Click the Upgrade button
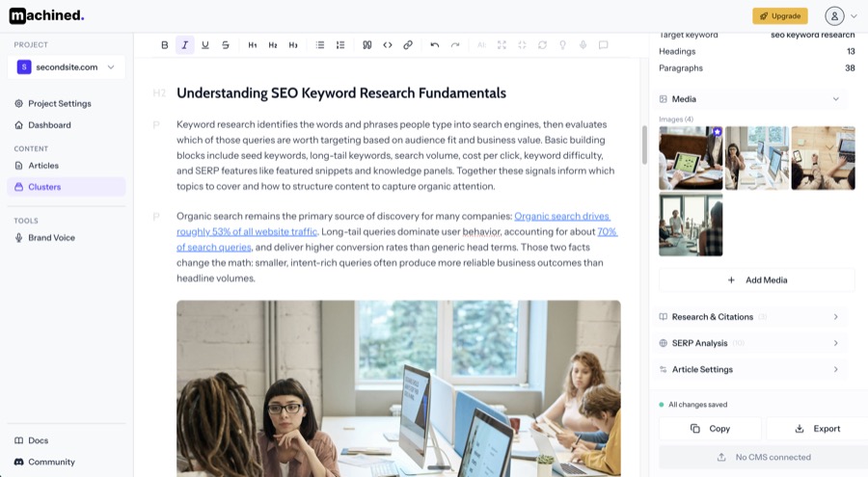Image resolution: width=868 pixels, height=477 pixels. [780, 16]
